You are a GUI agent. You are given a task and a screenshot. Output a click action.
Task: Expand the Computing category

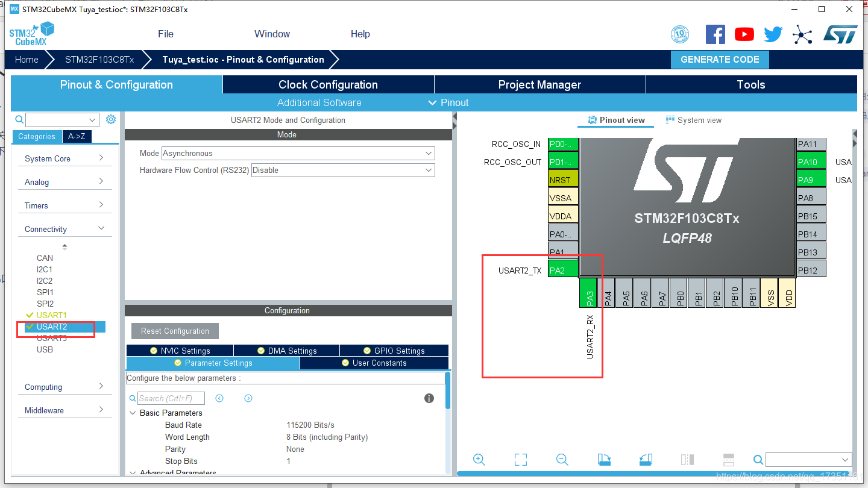[64, 387]
